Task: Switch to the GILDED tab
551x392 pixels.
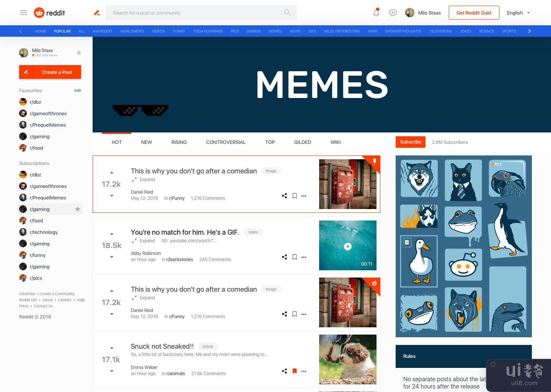Action: 303,142
